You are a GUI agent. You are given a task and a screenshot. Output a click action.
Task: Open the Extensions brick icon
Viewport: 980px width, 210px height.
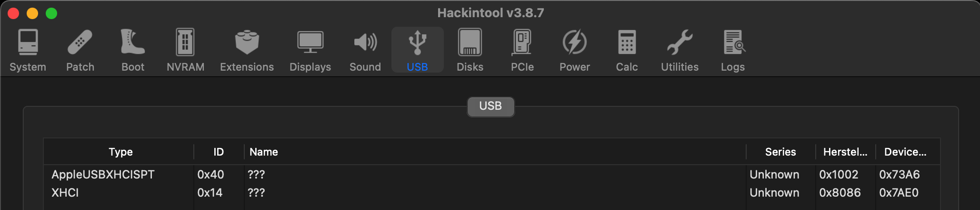[247, 42]
